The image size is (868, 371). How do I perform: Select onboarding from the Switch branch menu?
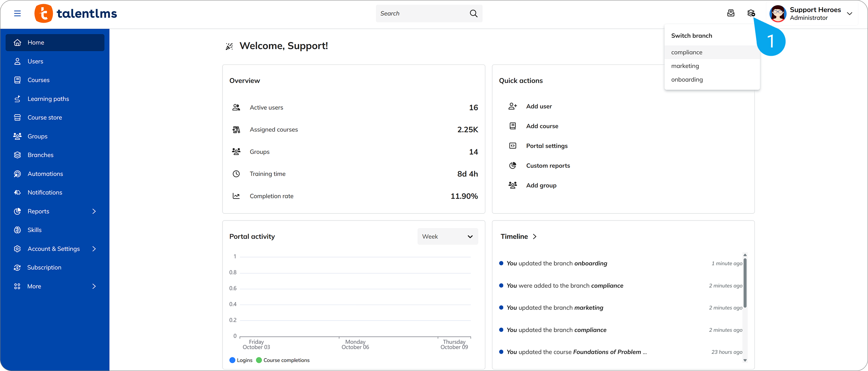pyautogui.click(x=687, y=80)
